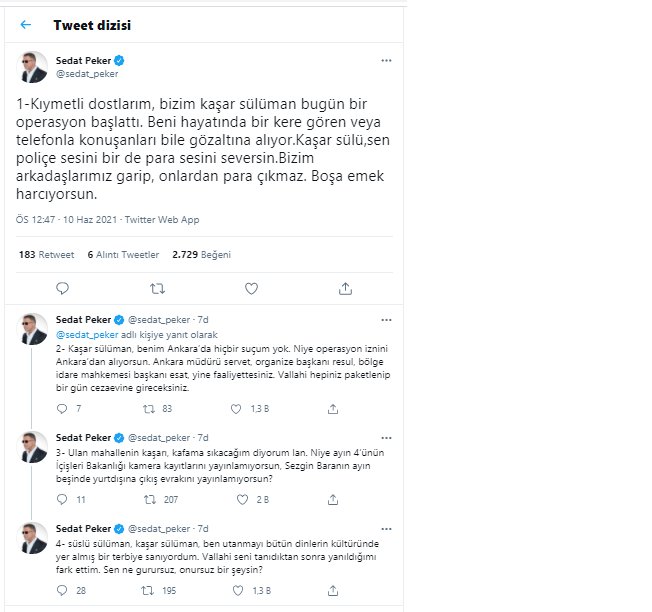Open more options on the main tweet
The width and height of the screenshot is (652, 612).
(x=386, y=61)
